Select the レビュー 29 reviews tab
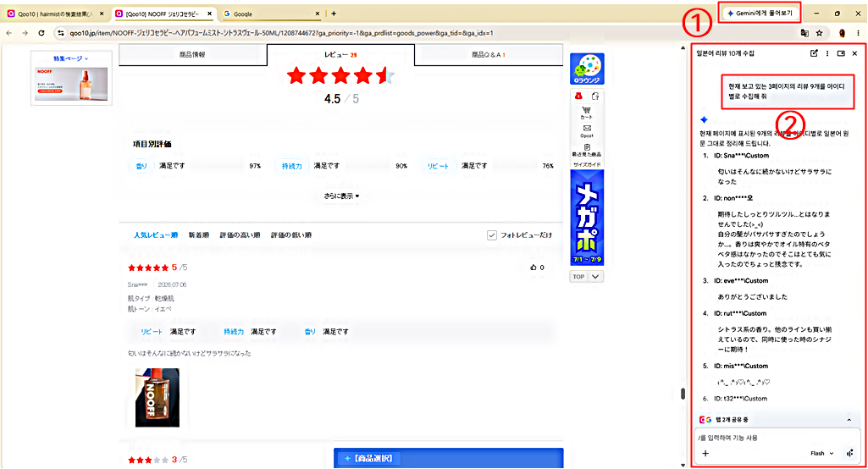 pos(340,55)
